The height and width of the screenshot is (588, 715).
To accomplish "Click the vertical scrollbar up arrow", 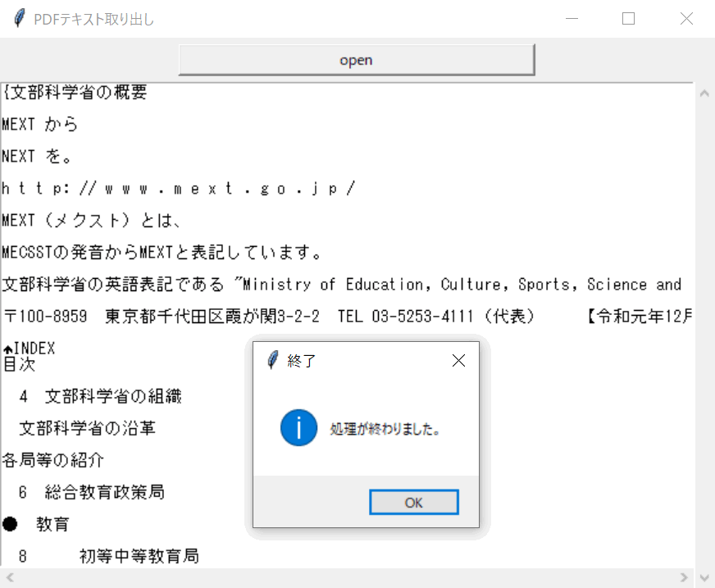I will point(704,93).
